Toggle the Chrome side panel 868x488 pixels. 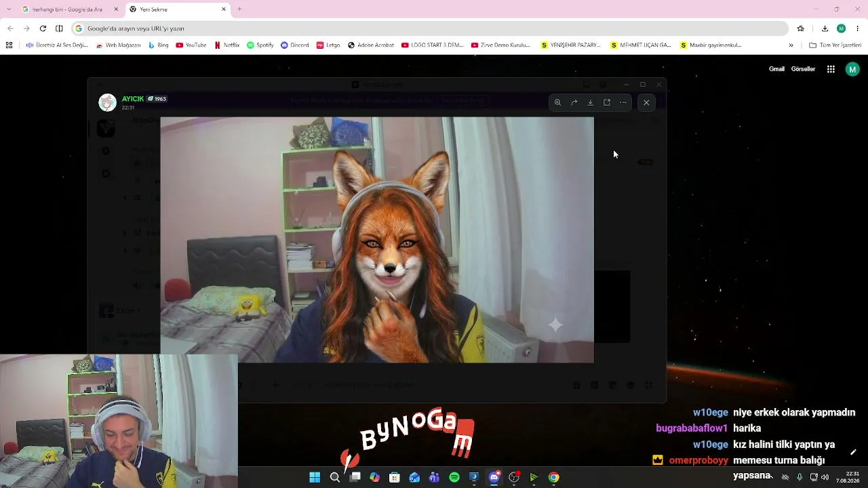click(59, 28)
